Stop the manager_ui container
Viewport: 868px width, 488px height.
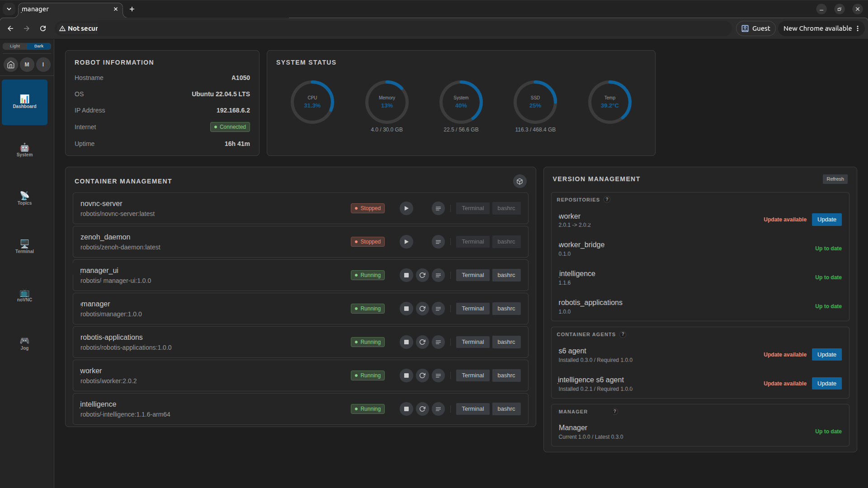(x=406, y=275)
